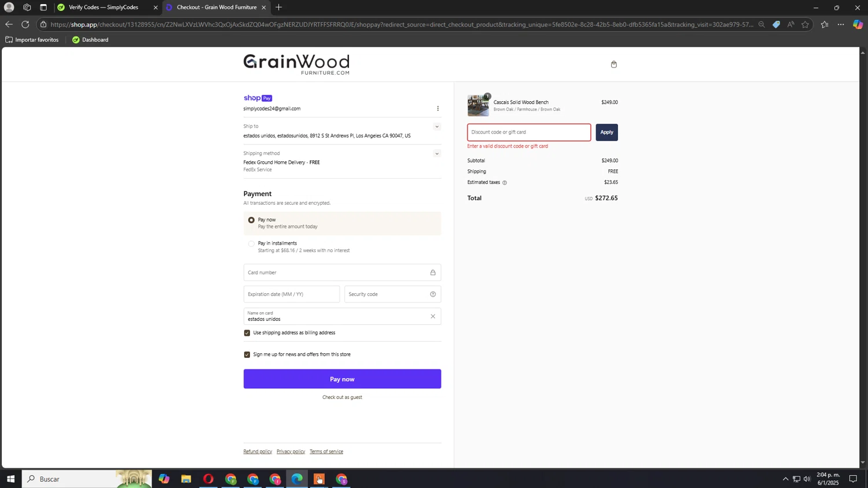Activate the Read aloud icon
This screenshot has height=488, width=868.
(x=790, y=24)
